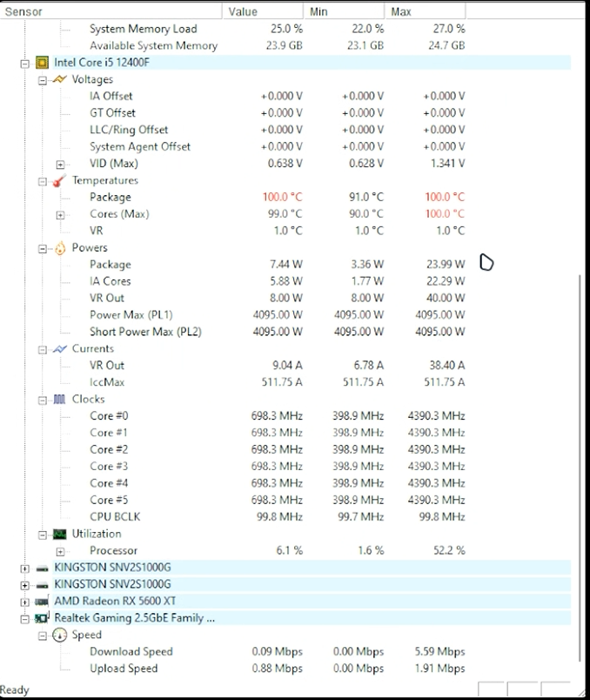Click the Realtek network adapter icon
The height and width of the screenshot is (700, 590).
42,618
